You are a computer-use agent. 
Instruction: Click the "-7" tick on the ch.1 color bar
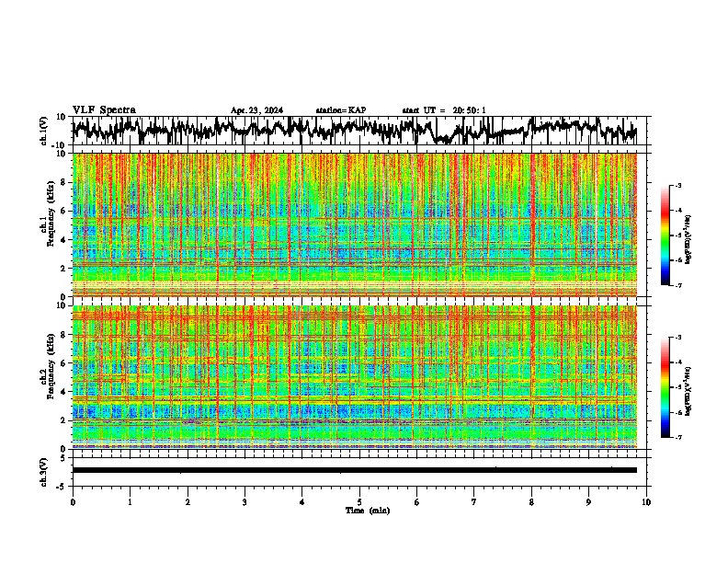coord(677,285)
